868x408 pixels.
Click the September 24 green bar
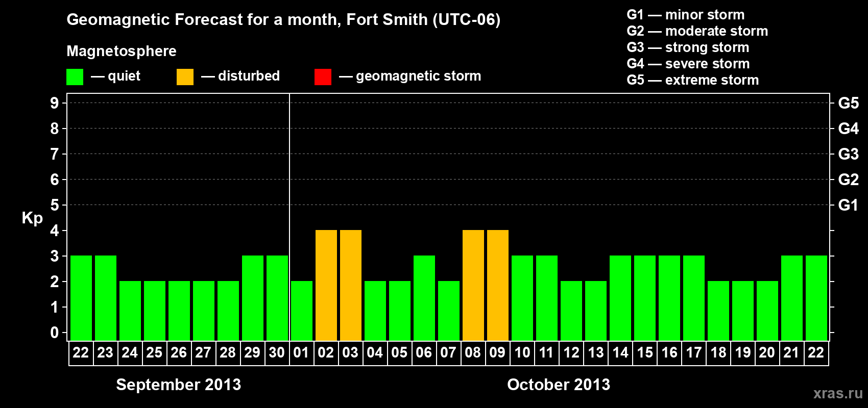pos(130,311)
